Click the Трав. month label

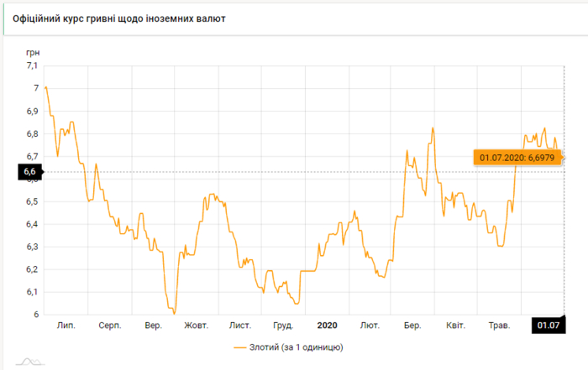coord(499,325)
